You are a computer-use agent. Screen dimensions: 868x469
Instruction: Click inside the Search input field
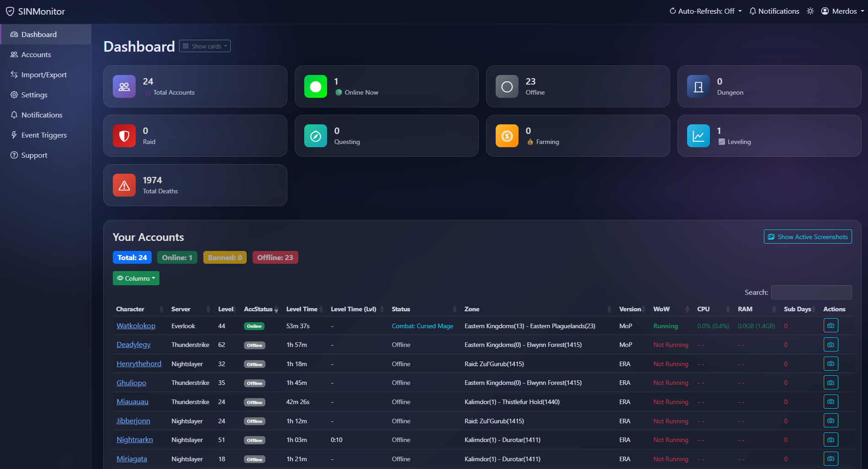pos(811,292)
